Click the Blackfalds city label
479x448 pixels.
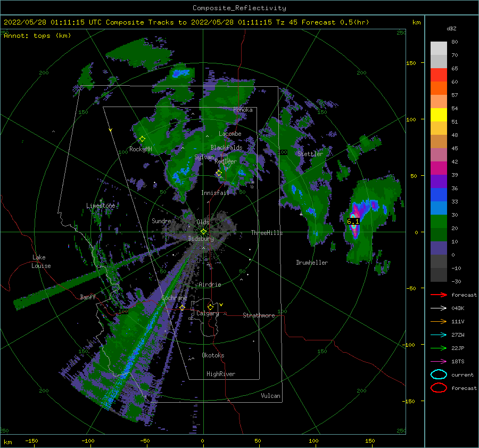pyautogui.click(x=226, y=148)
